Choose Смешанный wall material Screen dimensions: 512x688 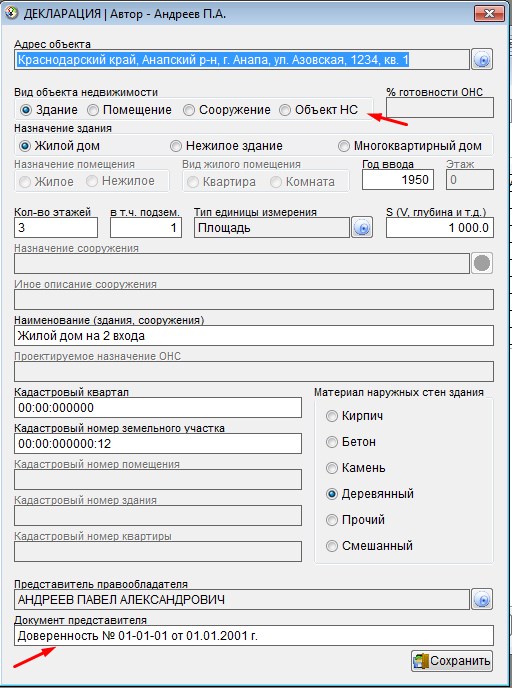tap(369, 545)
